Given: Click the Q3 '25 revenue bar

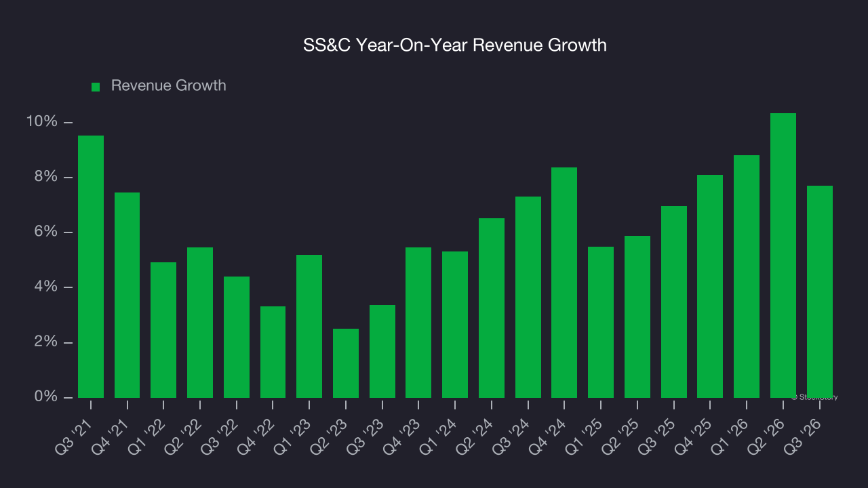Looking at the screenshot, I should (x=674, y=302).
